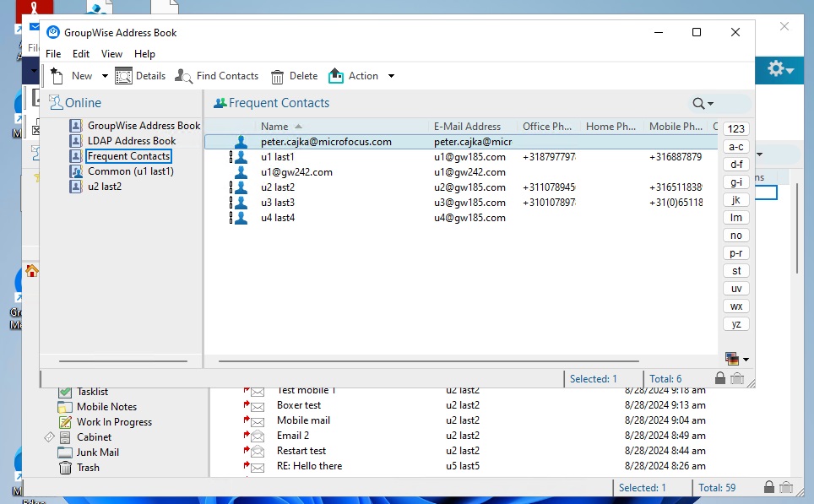
Task: Open the New button dropdown arrow
Action: click(x=105, y=76)
